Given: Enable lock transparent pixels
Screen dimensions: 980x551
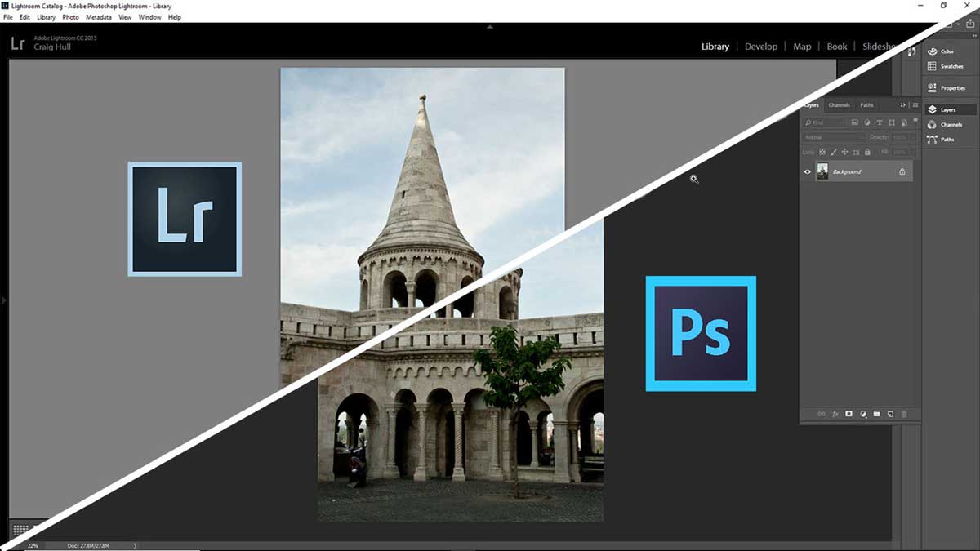Looking at the screenshot, I should [x=822, y=151].
